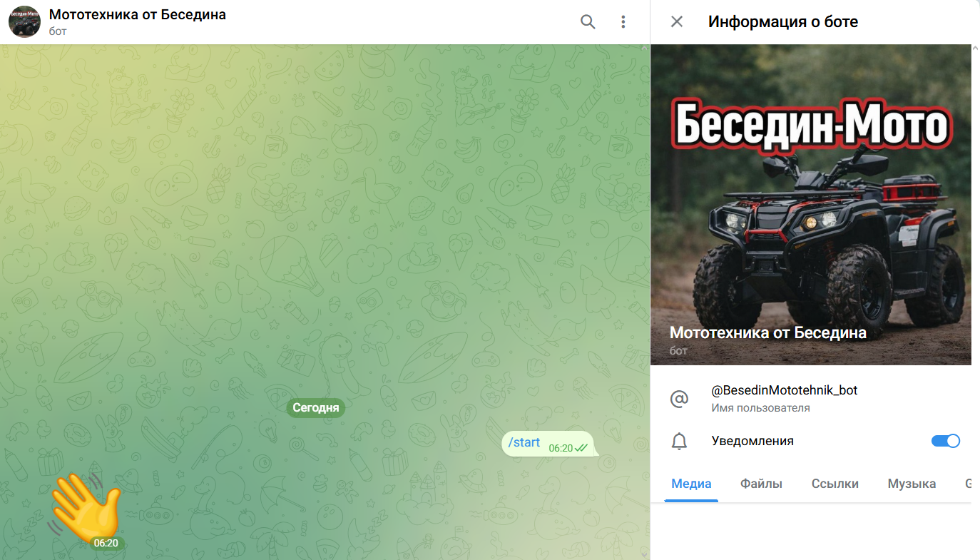This screenshot has width=980, height=560.
Task: Click the waving hand sticker
Action: point(84,509)
